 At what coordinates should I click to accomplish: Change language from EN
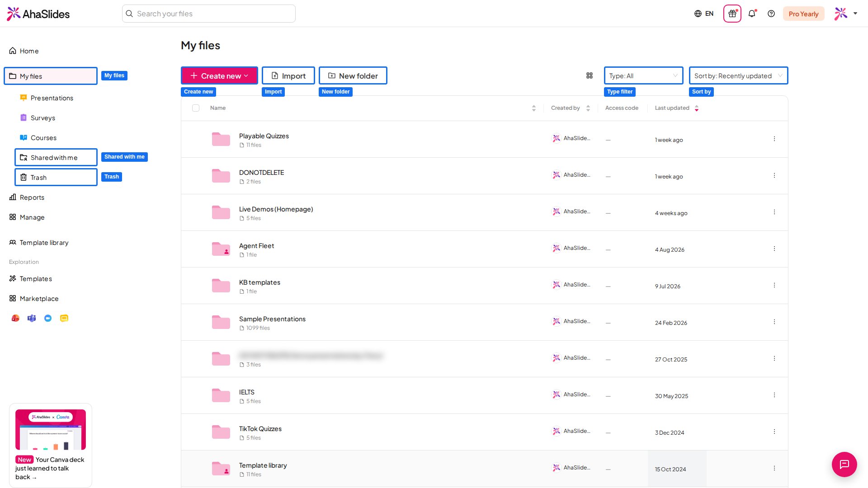tap(704, 14)
